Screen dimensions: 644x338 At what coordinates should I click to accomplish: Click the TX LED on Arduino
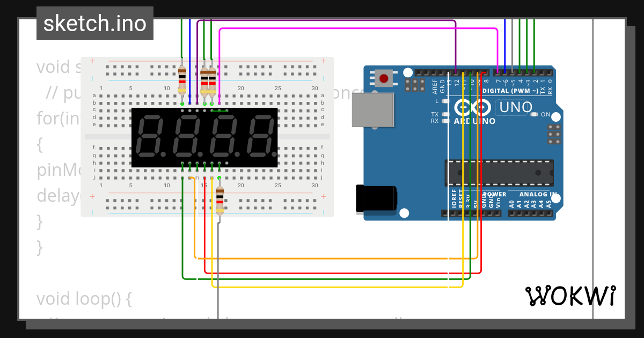444,114
